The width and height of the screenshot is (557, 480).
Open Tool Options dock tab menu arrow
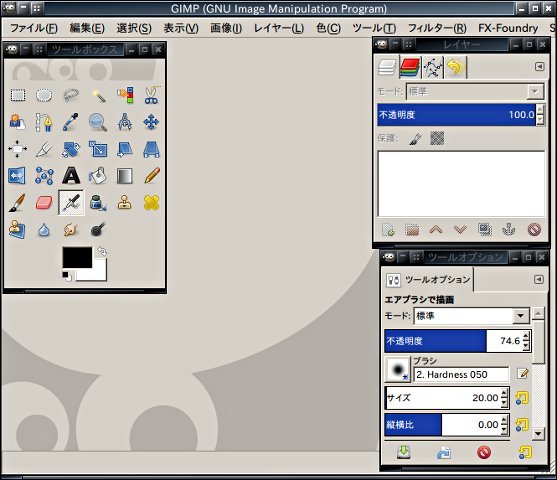pyautogui.click(x=539, y=280)
